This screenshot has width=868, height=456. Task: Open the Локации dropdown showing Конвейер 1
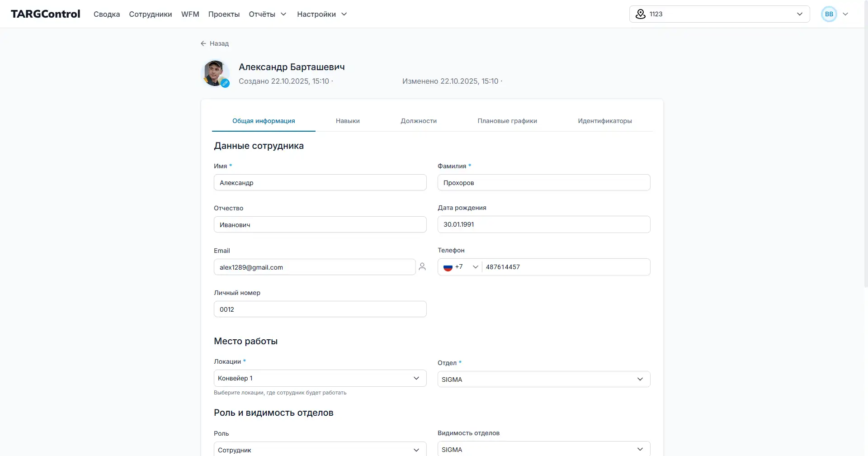click(x=320, y=378)
